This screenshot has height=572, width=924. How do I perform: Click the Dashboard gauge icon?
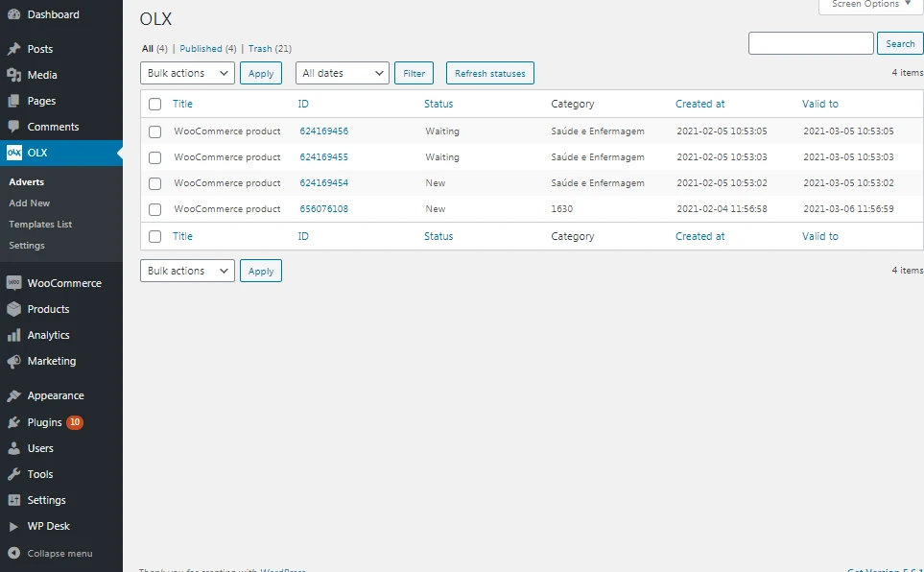(14, 14)
